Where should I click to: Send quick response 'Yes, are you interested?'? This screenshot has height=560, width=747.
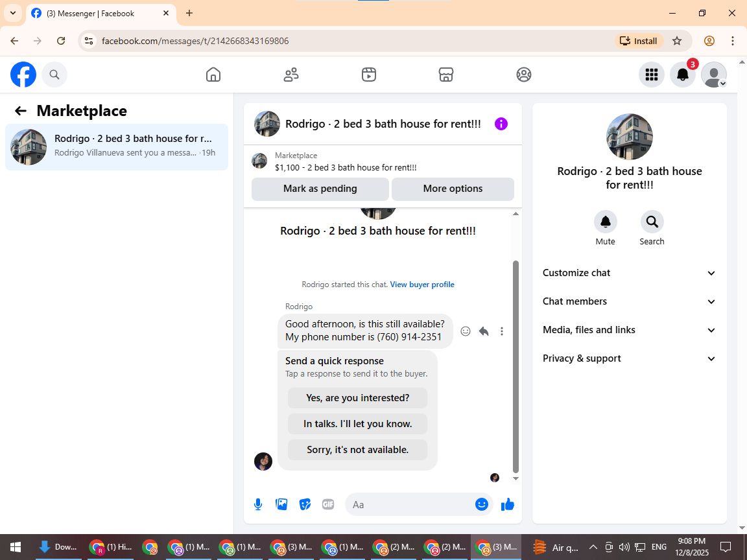point(357,398)
